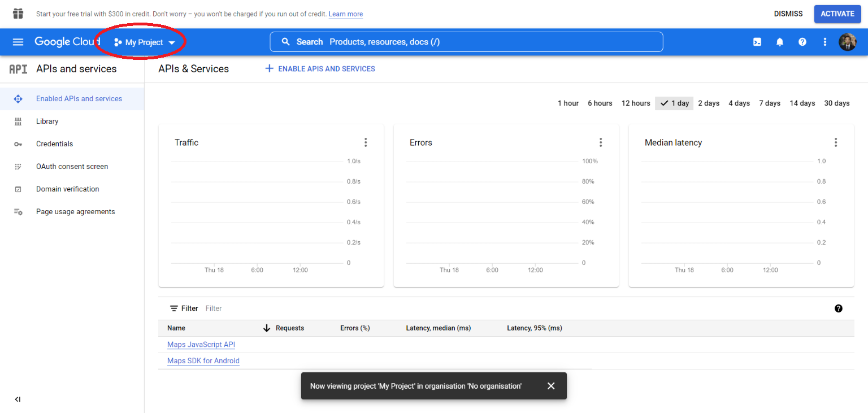Open Median latency chart options
Screen dimensions: 868x413
tap(836, 142)
